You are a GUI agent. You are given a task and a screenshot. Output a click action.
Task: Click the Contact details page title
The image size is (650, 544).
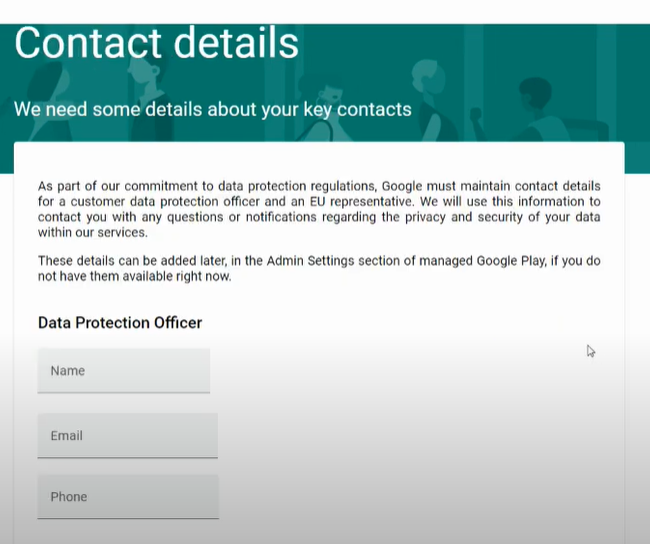pyautogui.click(x=156, y=44)
